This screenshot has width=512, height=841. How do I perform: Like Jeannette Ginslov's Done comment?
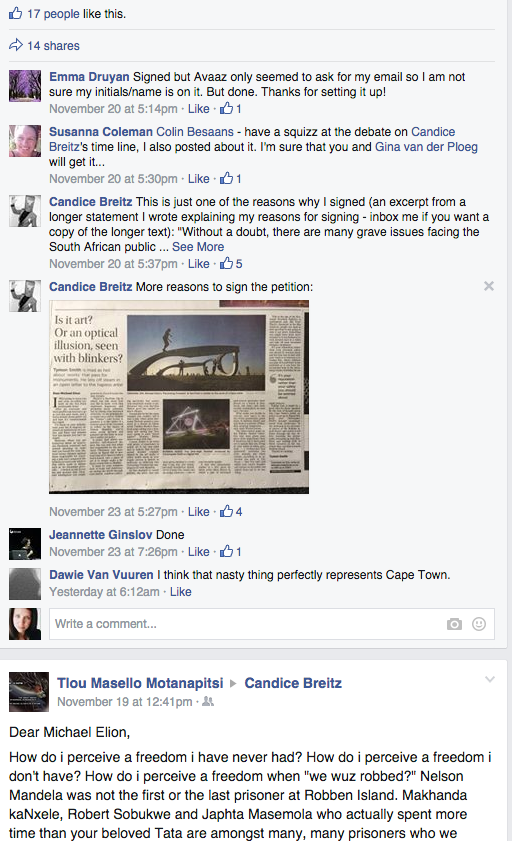198,551
